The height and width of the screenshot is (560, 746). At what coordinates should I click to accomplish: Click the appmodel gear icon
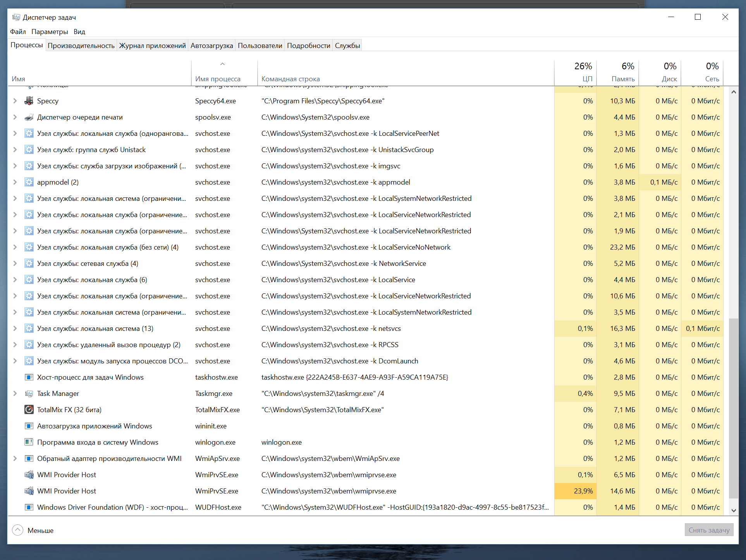[x=29, y=182]
